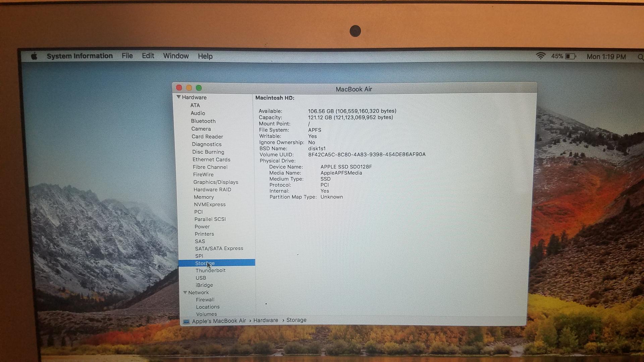
Task: Select Card Reader in the sidebar
Action: coord(207,136)
